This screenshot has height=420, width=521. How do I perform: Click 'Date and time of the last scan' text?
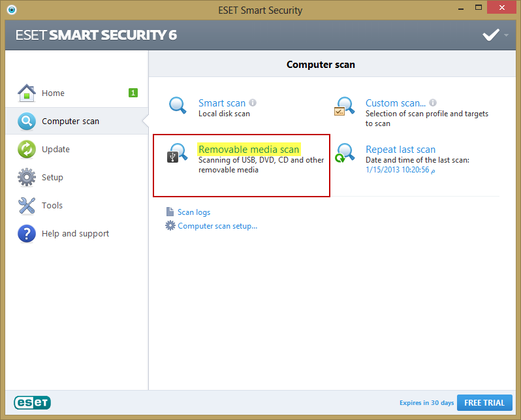pyautogui.click(x=417, y=160)
